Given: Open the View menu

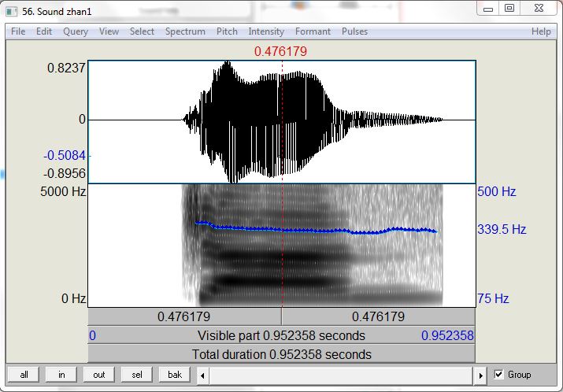Looking at the screenshot, I should pos(109,31).
